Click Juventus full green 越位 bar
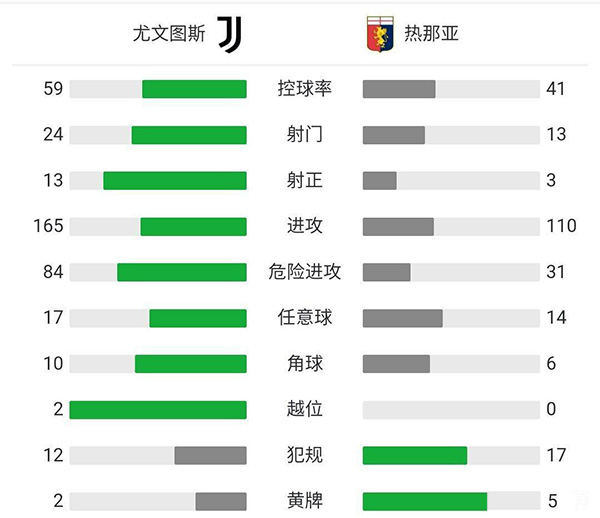Viewport: 600px width, 518px height. tap(158, 409)
